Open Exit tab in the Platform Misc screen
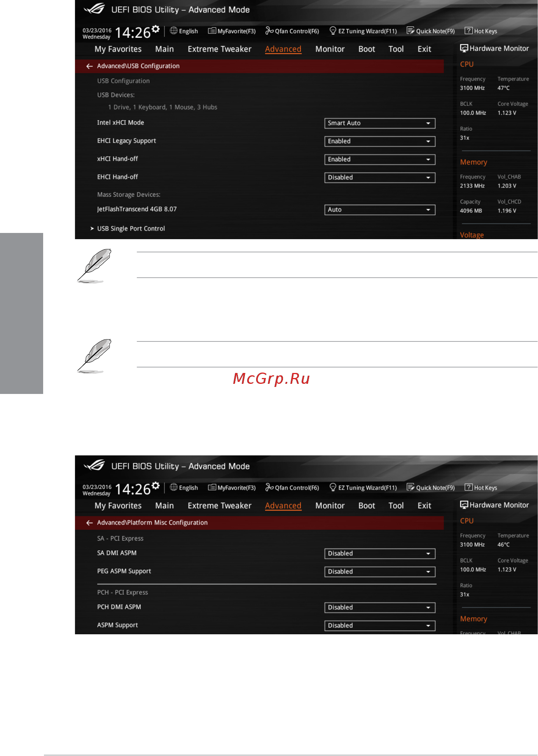 point(424,506)
